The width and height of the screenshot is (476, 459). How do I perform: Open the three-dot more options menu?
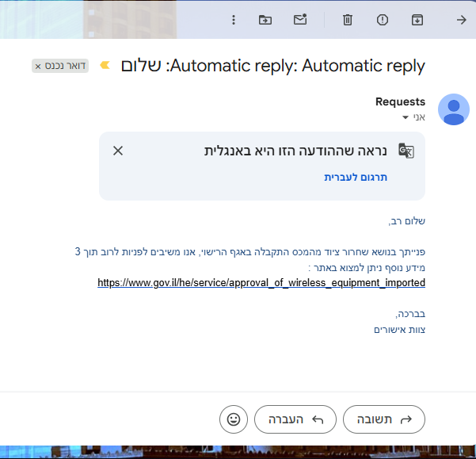234,20
